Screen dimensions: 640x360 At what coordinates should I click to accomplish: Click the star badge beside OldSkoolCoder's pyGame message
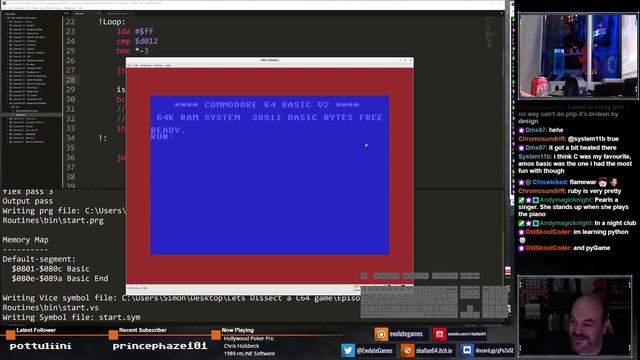click(521, 248)
